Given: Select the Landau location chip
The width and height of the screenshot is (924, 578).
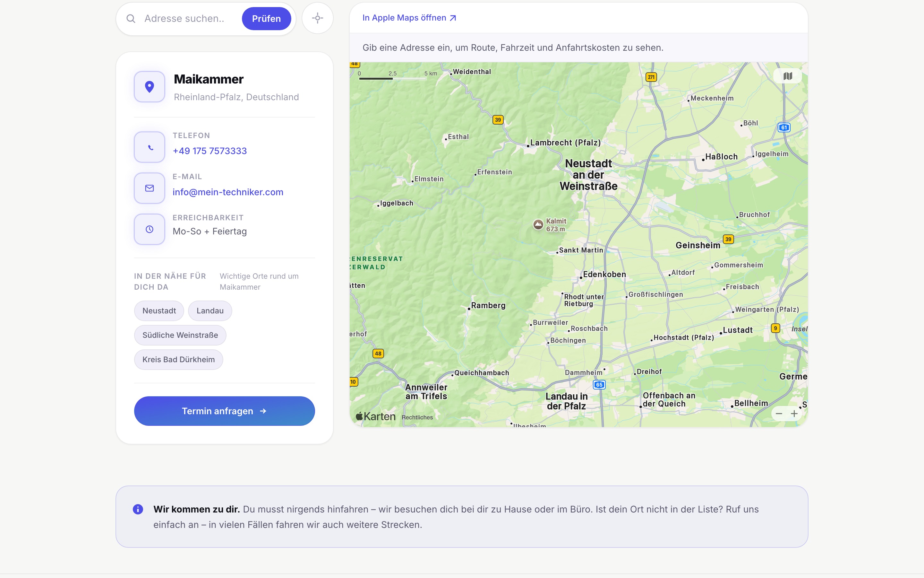Looking at the screenshot, I should pos(210,311).
